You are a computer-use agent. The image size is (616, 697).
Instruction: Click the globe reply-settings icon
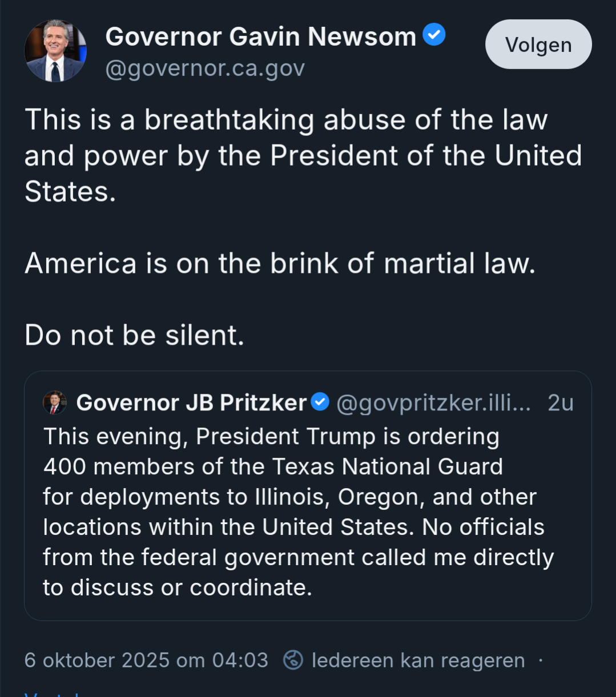coord(293,660)
